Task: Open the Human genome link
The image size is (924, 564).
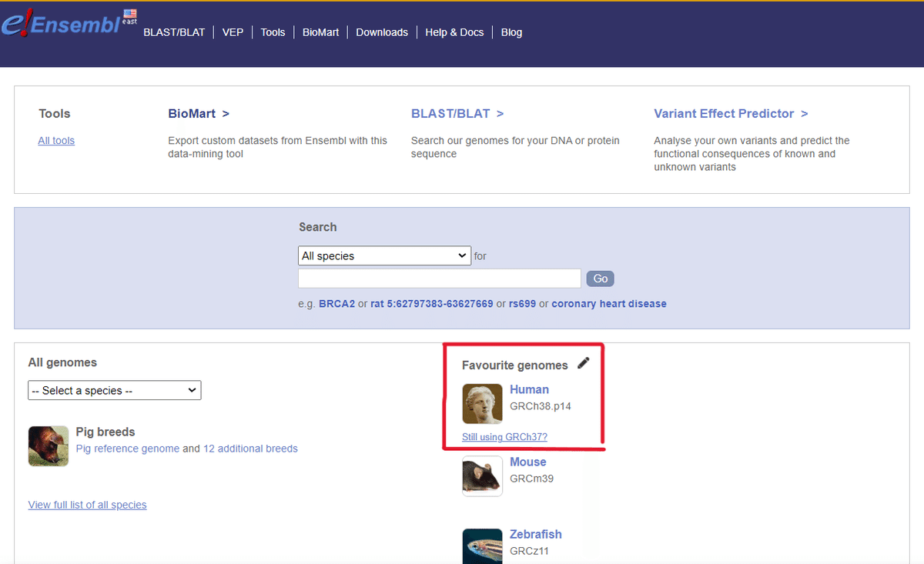Action: coord(529,389)
